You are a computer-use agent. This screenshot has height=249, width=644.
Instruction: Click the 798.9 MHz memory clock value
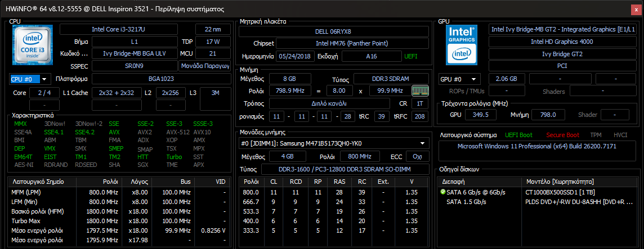click(290, 90)
